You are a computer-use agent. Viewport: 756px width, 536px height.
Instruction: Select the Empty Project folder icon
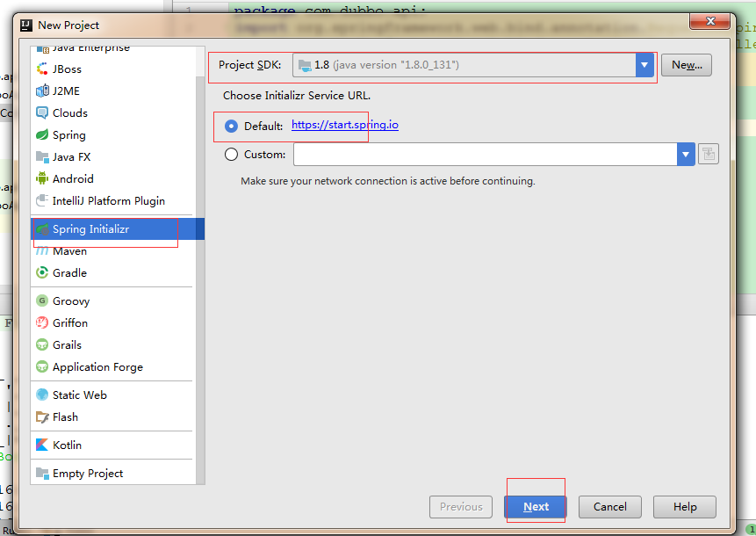42,474
